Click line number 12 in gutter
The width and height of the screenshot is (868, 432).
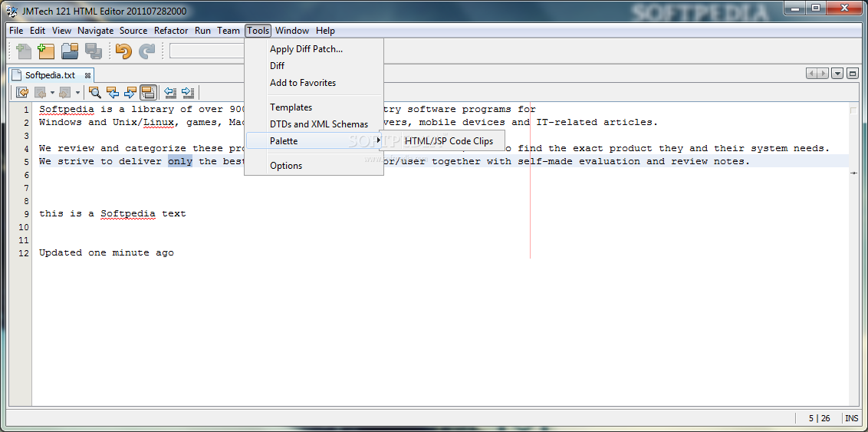click(23, 253)
